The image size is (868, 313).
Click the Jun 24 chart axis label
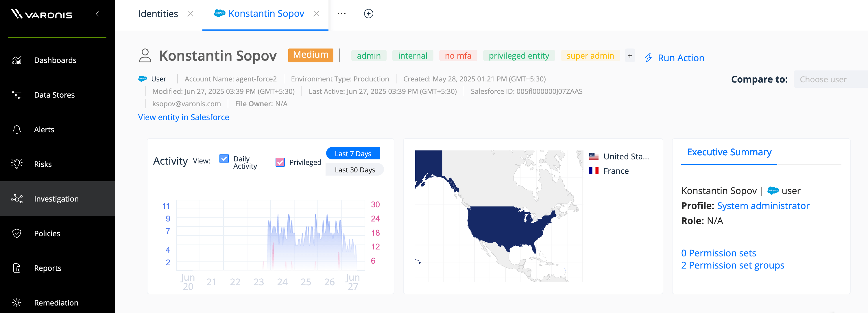click(282, 282)
